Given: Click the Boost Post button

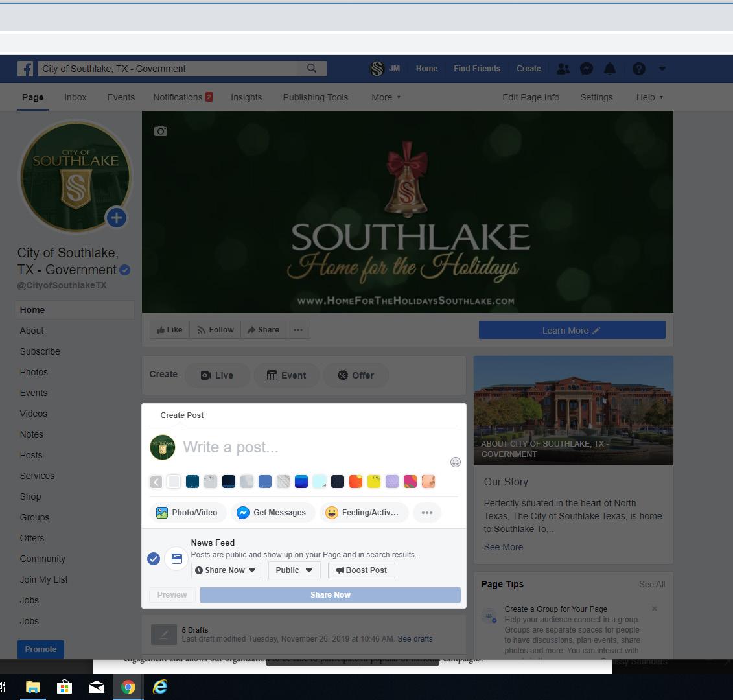Looking at the screenshot, I should coord(362,570).
